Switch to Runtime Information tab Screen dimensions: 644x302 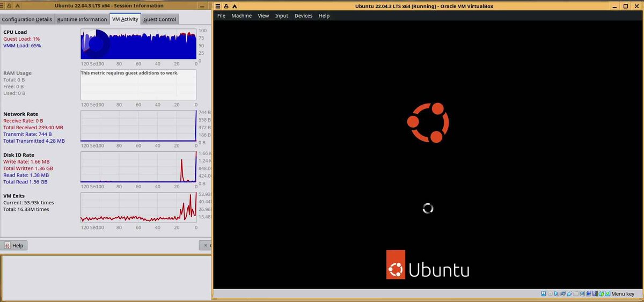82,19
